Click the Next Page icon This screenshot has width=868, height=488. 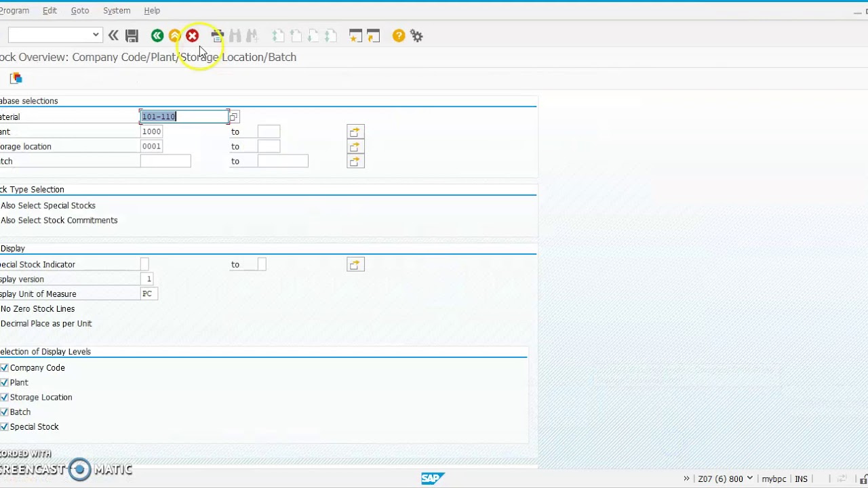coord(313,36)
